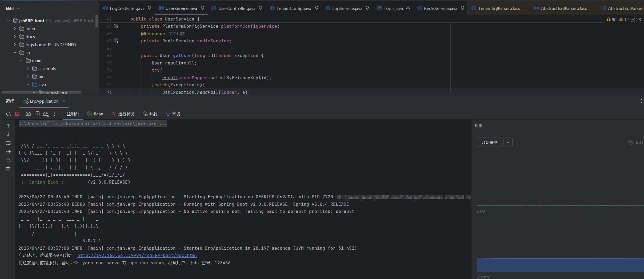
Task: Open the 映射 mappings tab
Action: pyautogui.click(x=150, y=114)
